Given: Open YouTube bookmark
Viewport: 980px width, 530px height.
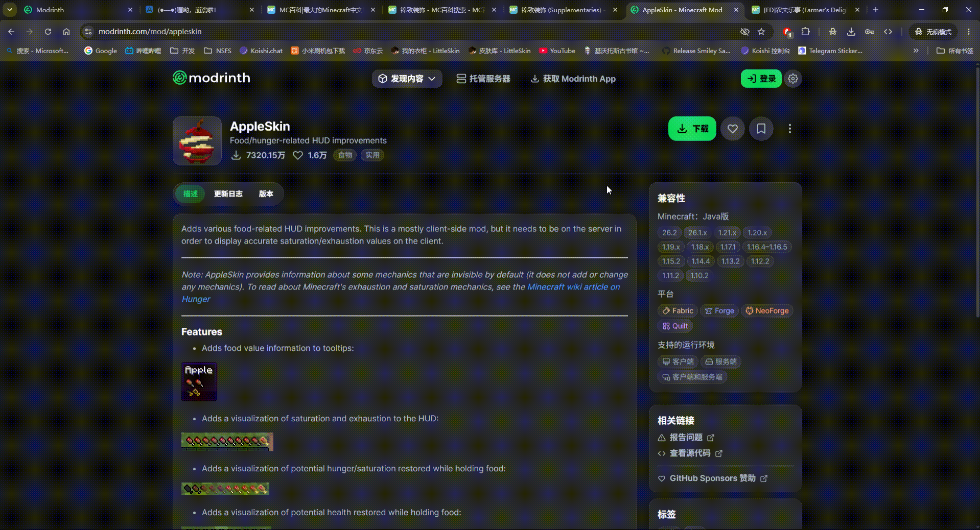Looking at the screenshot, I should pos(557,51).
